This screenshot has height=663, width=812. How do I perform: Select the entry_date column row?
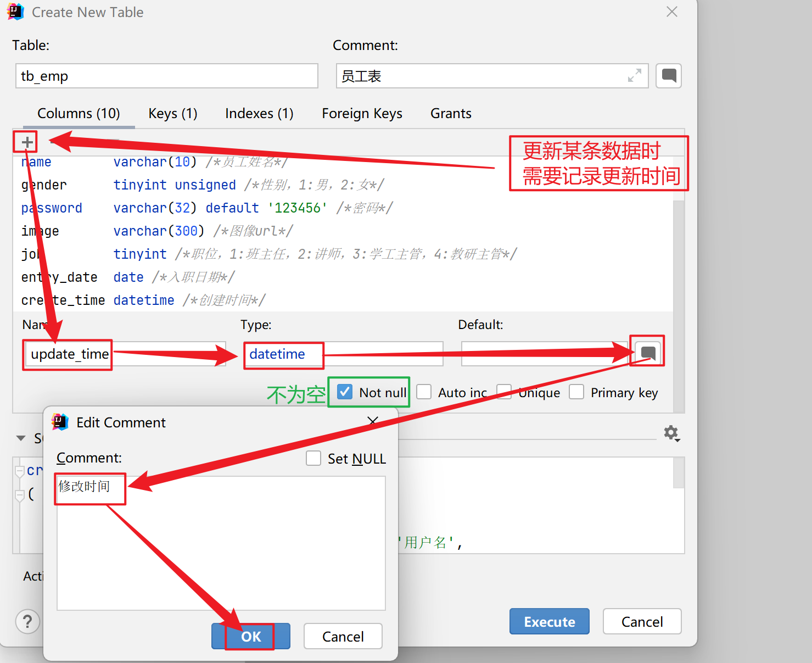pyautogui.click(x=343, y=277)
